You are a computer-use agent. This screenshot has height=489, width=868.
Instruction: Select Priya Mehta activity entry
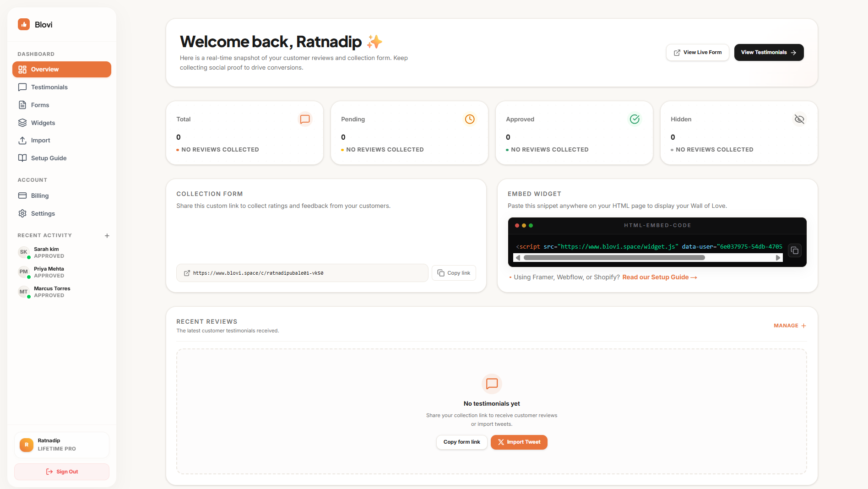(x=62, y=272)
